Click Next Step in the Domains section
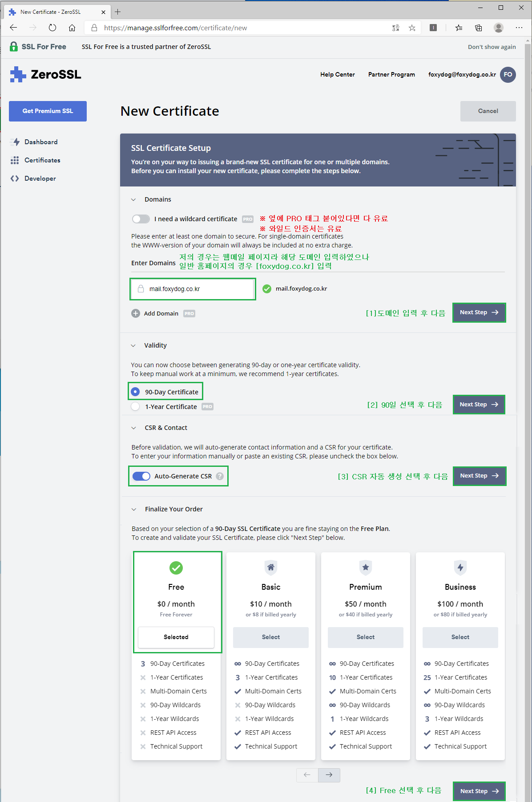 (479, 312)
